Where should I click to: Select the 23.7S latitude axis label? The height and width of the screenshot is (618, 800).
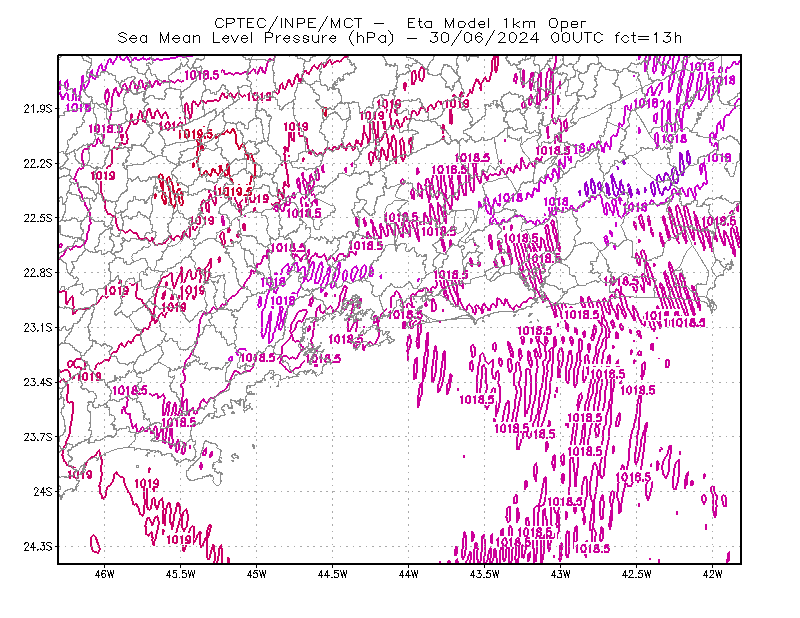37,437
